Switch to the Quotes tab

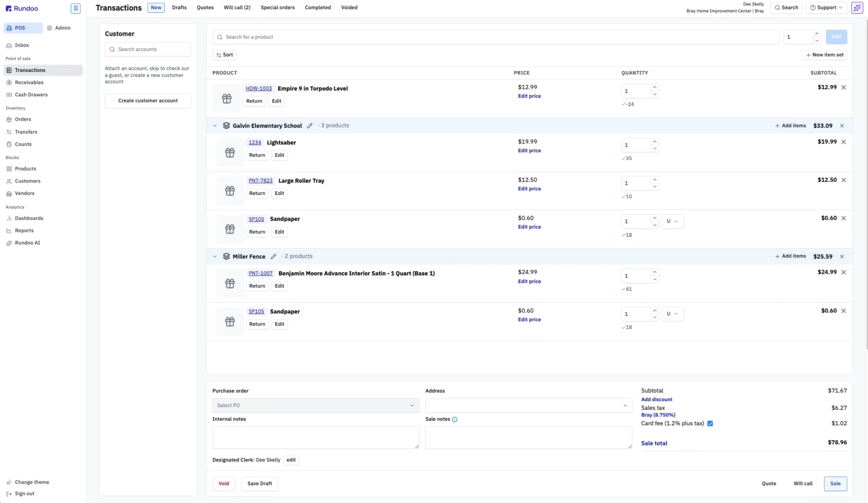coord(205,8)
